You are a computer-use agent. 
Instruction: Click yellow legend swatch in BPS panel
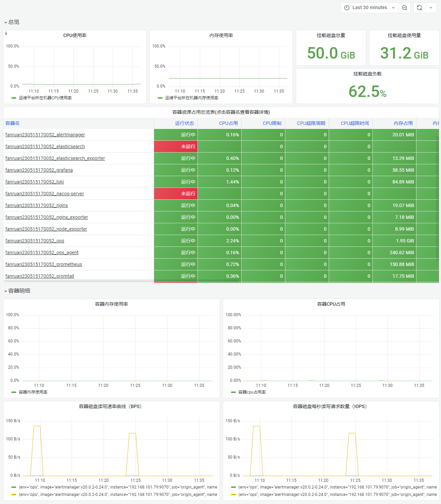(13, 495)
